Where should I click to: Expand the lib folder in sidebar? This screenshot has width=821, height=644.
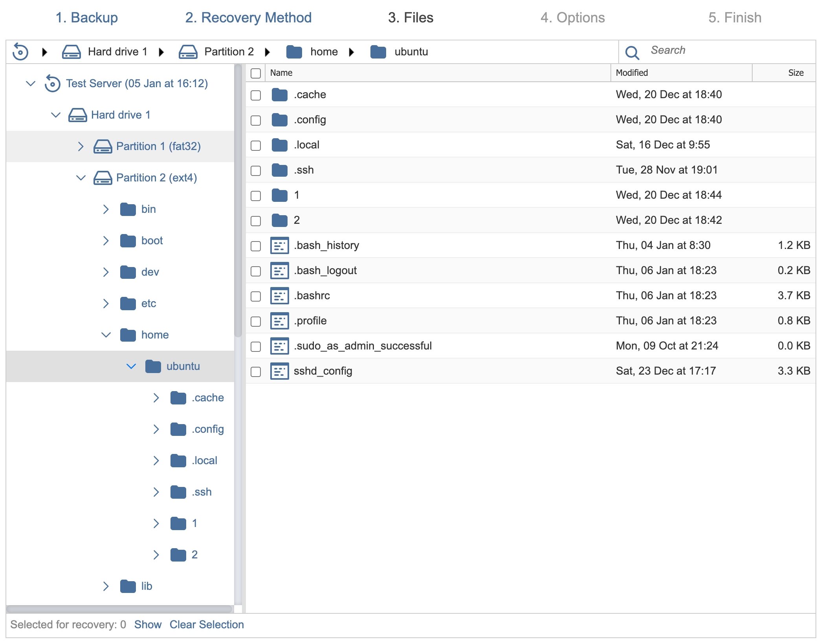(106, 586)
